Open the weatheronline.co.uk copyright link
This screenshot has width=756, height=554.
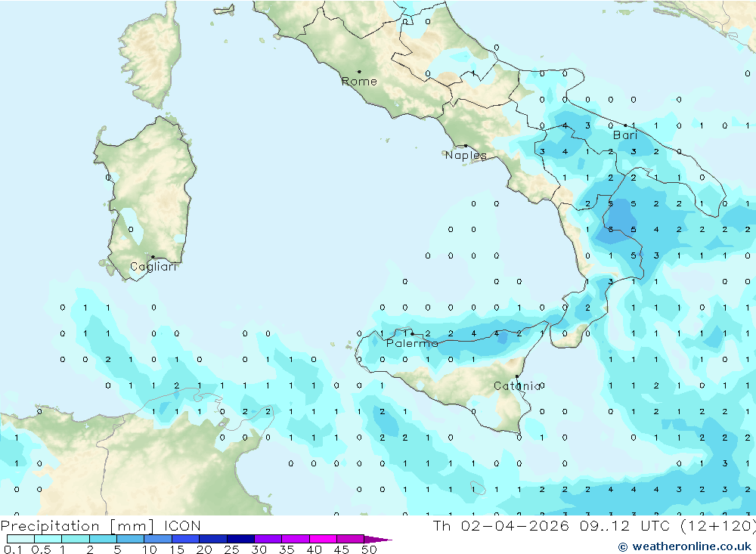point(685,546)
